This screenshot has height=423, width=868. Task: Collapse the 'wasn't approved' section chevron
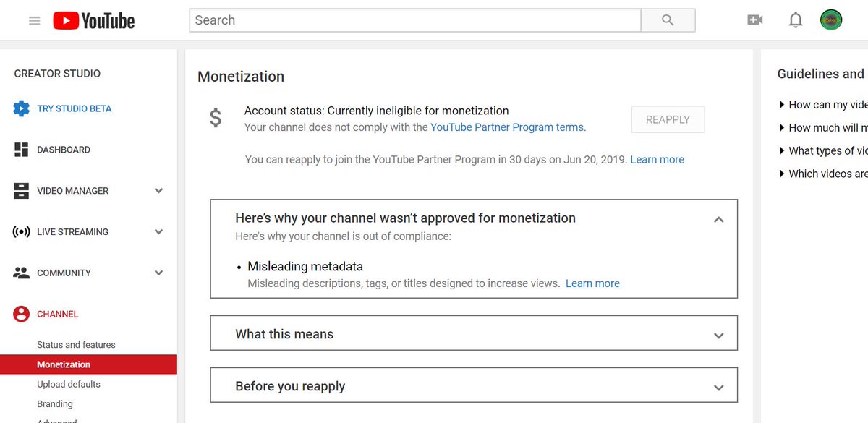click(718, 219)
